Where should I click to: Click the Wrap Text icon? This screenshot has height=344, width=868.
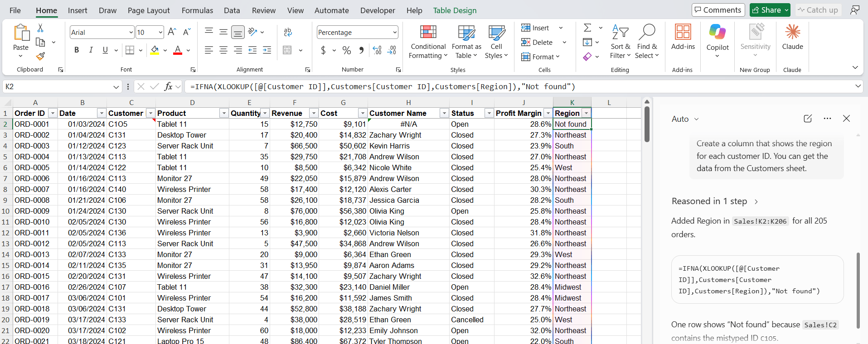(288, 32)
